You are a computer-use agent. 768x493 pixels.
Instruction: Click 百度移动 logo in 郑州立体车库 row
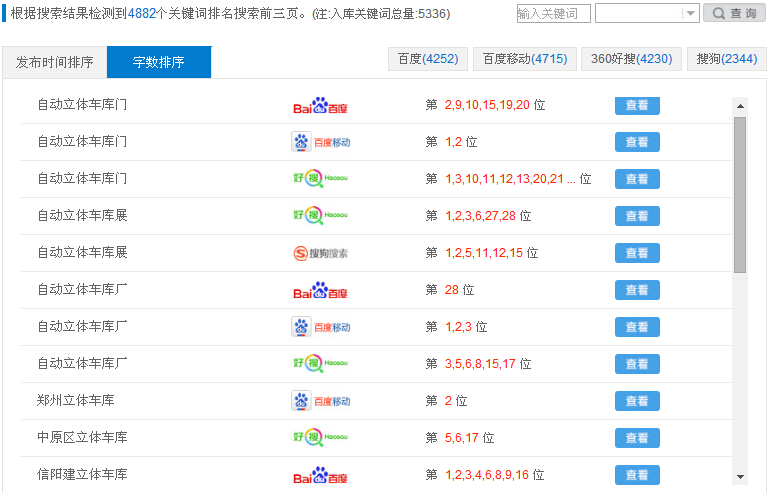click(321, 401)
